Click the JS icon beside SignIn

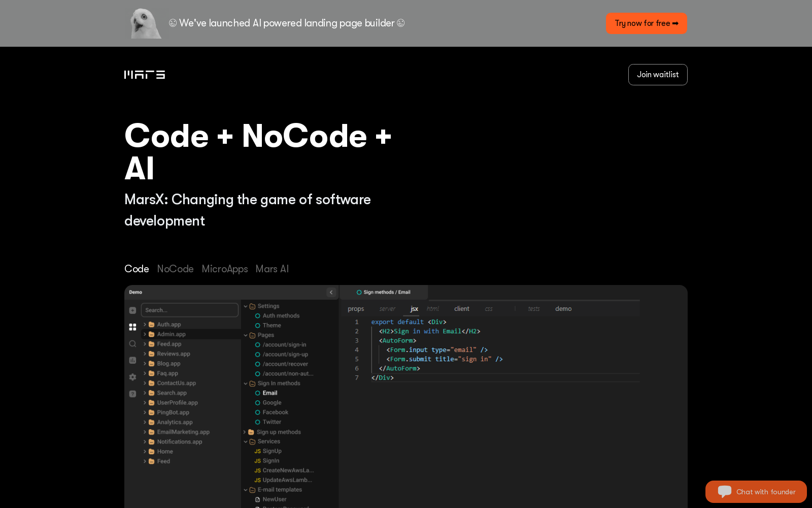(258, 461)
